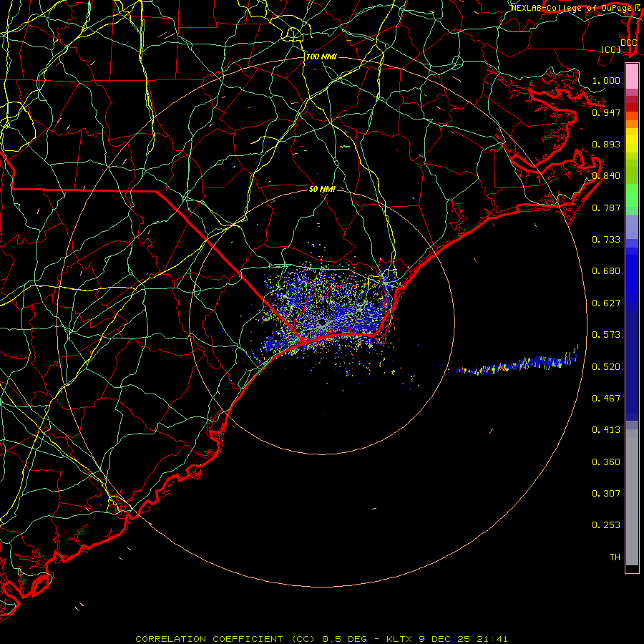644x644 pixels.
Task: Click the 50 NMI range ring label
Action: click(322, 189)
